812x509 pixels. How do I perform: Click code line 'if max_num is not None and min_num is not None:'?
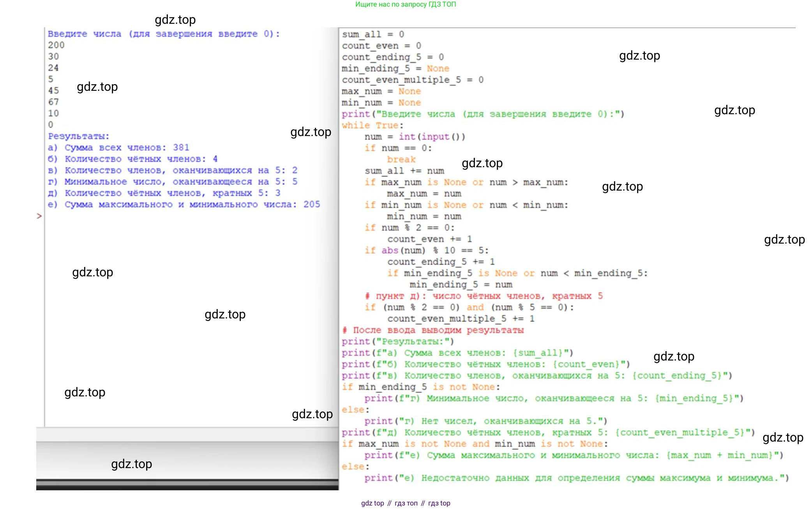tap(475, 444)
